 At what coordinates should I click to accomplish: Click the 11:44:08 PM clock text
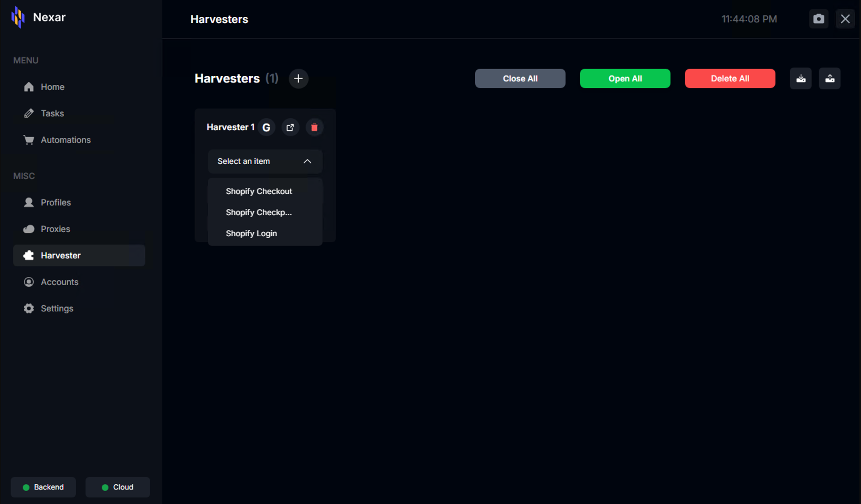click(749, 19)
